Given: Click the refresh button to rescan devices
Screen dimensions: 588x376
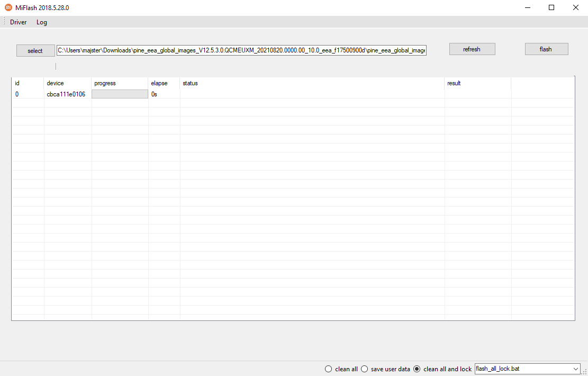Looking at the screenshot, I should 472,49.
